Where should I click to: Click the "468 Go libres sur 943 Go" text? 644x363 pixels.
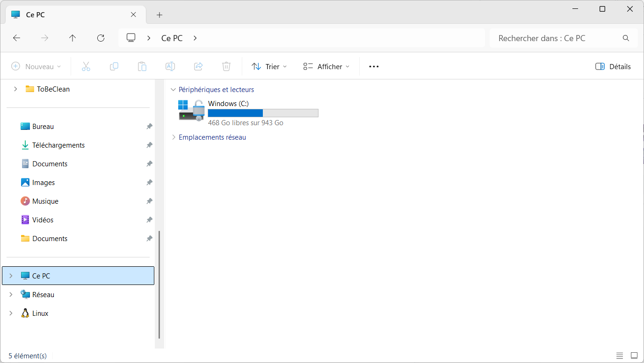tap(246, 123)
